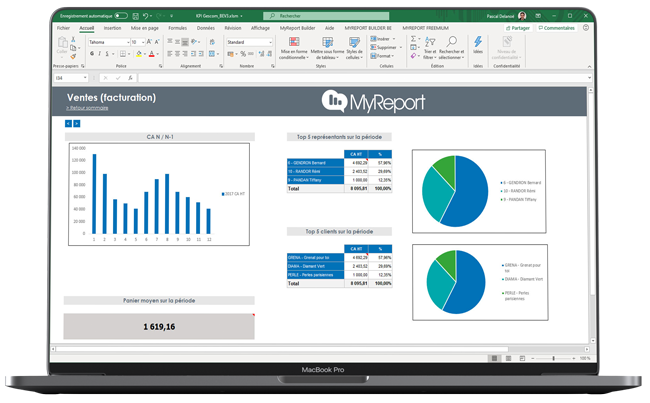Click the merge and center icon
The image size is (650, 403).
212,54
